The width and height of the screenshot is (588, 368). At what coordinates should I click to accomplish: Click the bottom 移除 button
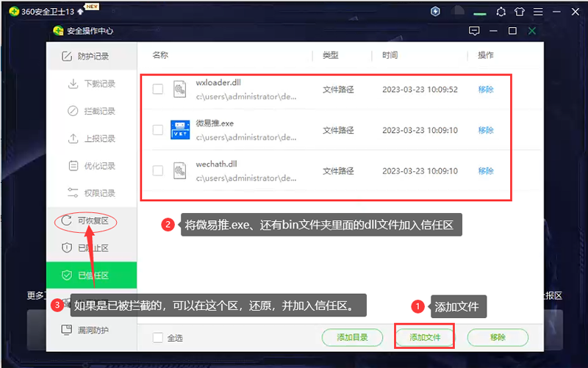click(498, 338)
